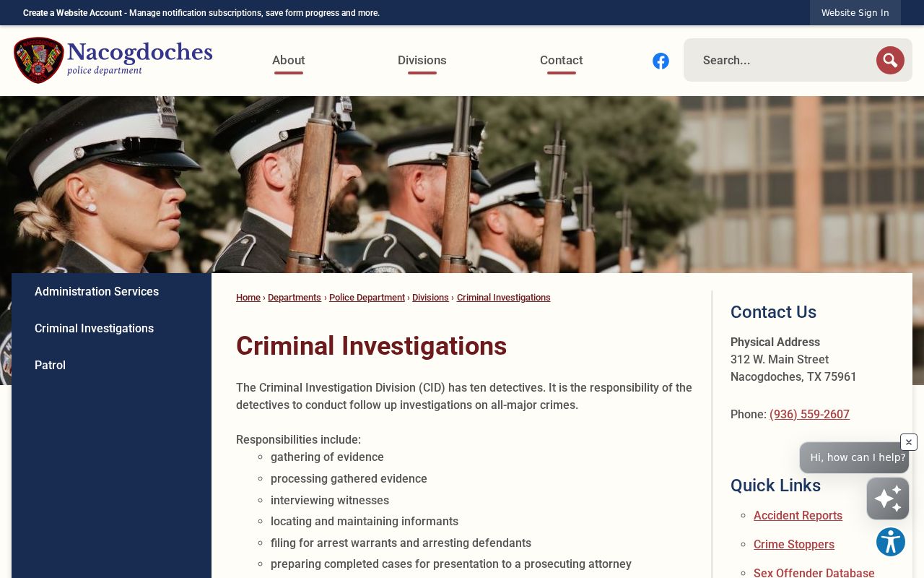Open Crime Stoppers quick link
This screenshot has height=578, width=924.
point(794,544)
